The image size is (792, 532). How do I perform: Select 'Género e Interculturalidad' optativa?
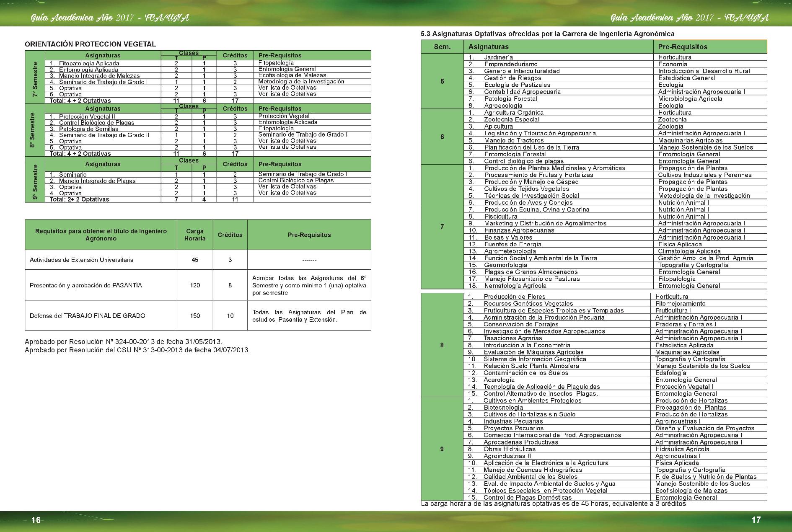522,71
